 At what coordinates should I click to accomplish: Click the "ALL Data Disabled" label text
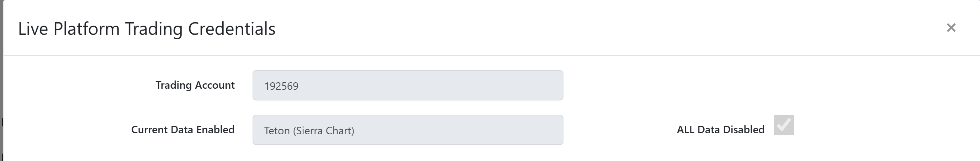click(x=720, y=130)
